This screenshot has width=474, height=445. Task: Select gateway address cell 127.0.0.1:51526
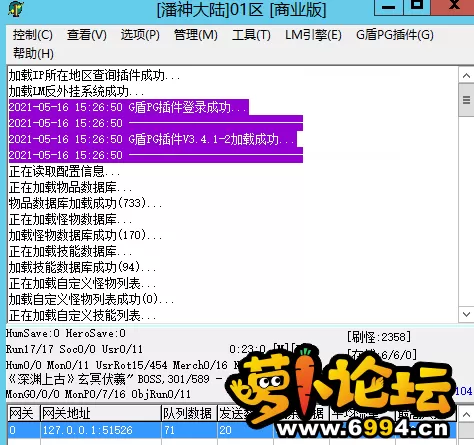pos(101,430)
